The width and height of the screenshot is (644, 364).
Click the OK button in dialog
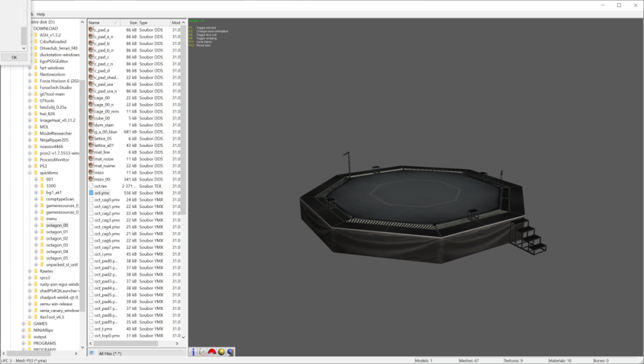click(14, 57)
